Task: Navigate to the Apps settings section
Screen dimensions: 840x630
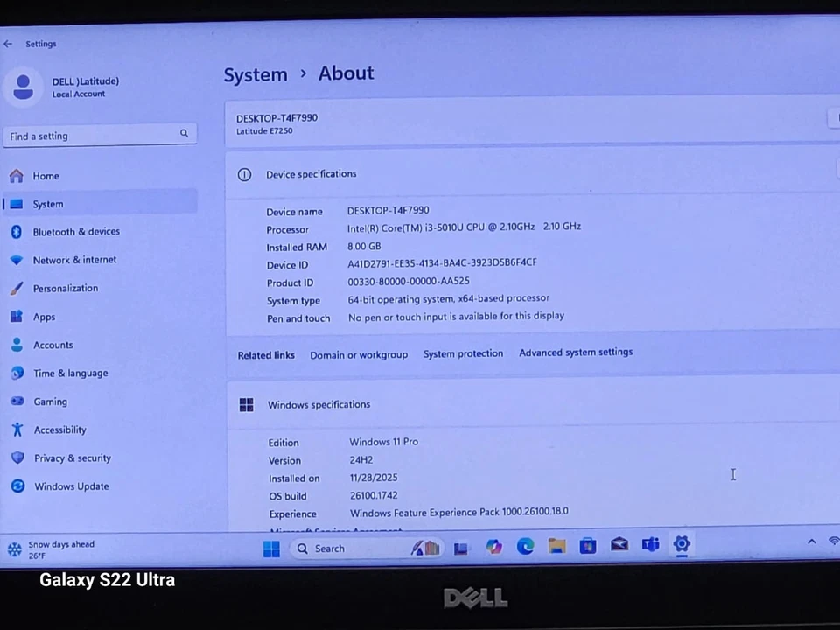Action: pos(44,317)
